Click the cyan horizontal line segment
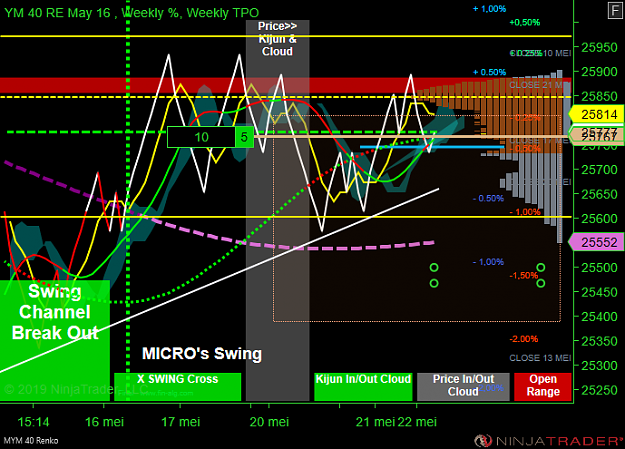Screen dimensions: 625x449 pos(432,147)
